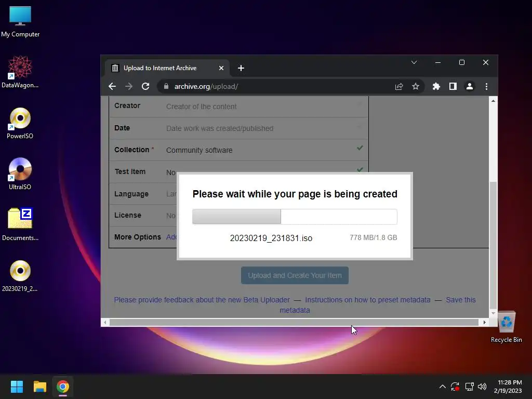Toggle Chrome side panel icon
Screen dimensions: 532x399
coord(453,87)
